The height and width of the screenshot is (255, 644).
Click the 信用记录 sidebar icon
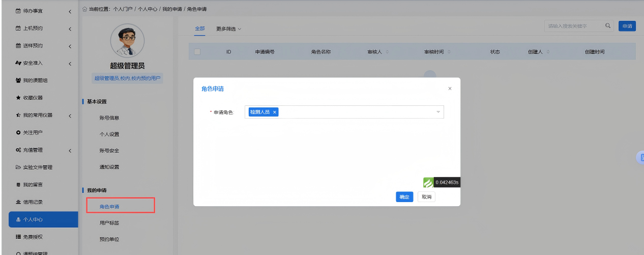tap(18, 202)
